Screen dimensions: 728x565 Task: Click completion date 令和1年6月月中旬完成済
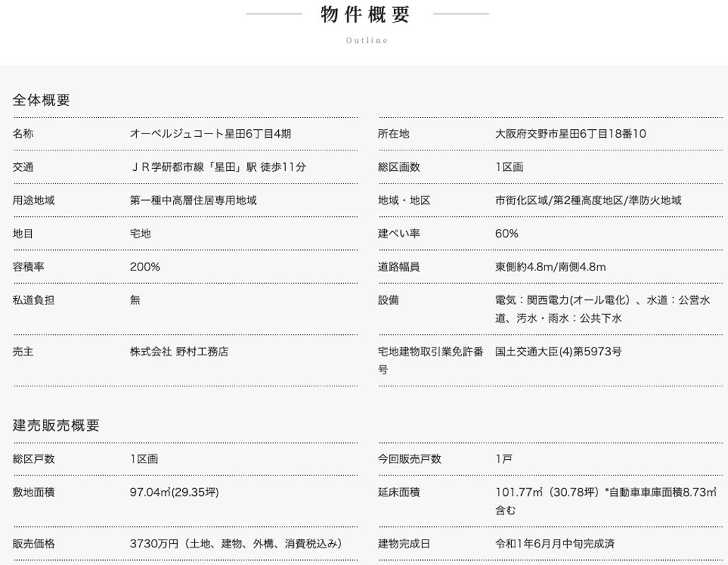click(x=554, y=543)
